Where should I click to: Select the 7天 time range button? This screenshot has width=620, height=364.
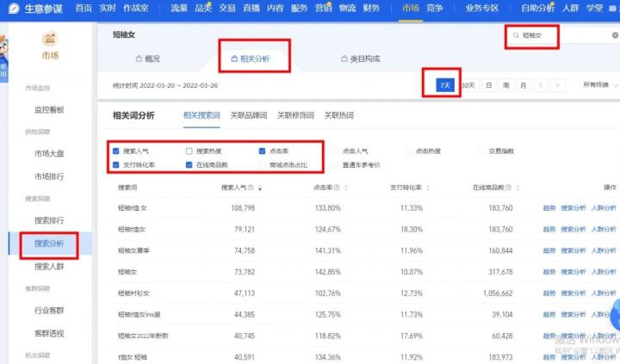(x=445, y=85)
